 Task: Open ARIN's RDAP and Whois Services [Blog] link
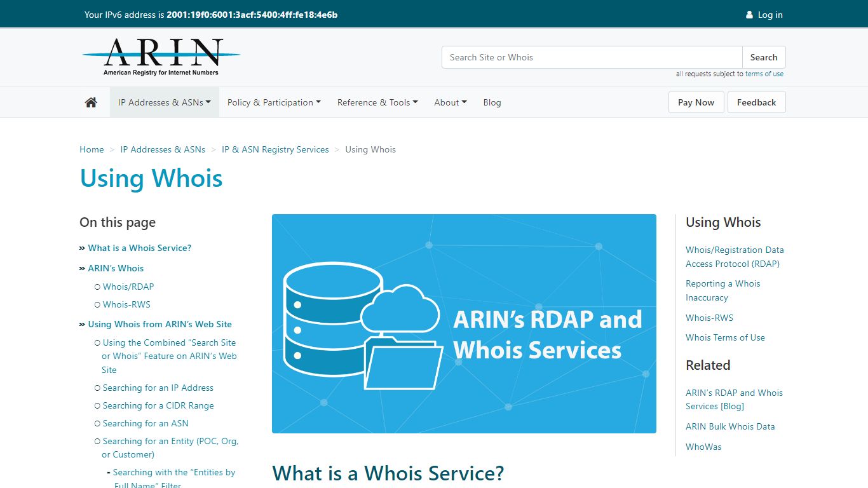734,400
